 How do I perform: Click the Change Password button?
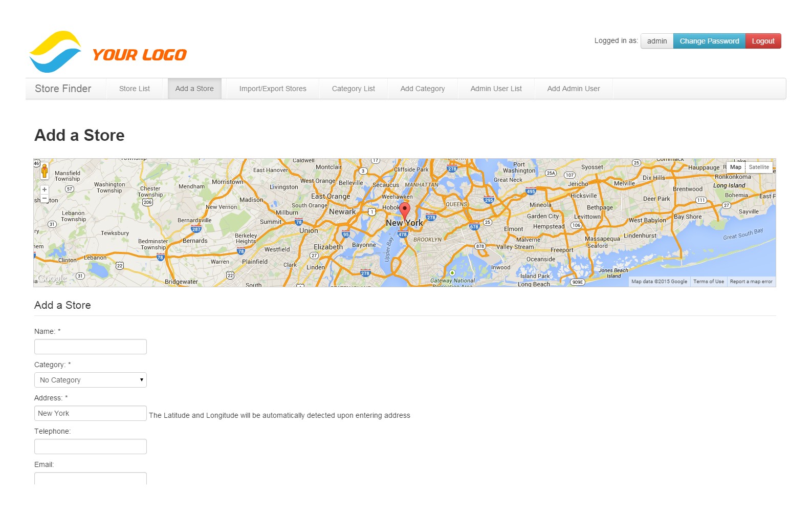tap(709, 41)
